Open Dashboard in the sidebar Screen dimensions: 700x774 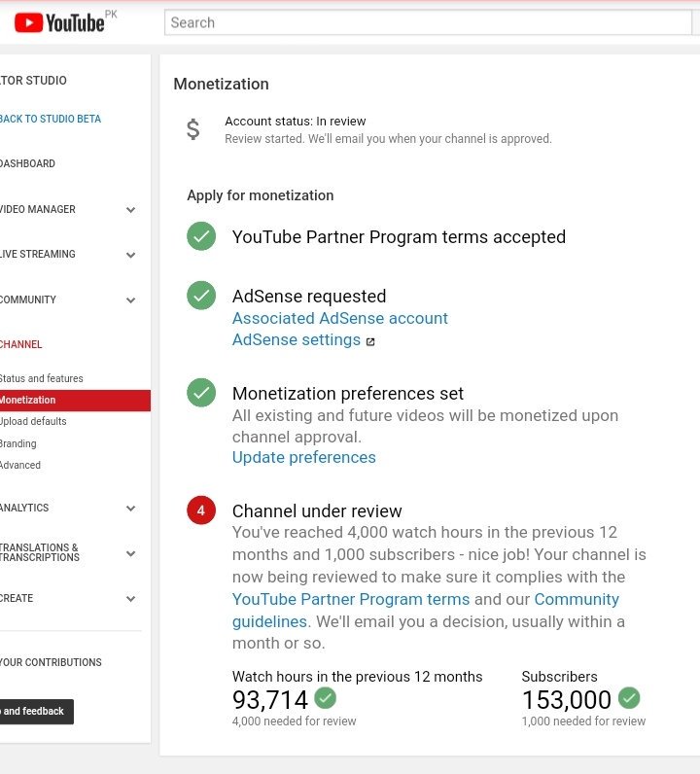27,163
